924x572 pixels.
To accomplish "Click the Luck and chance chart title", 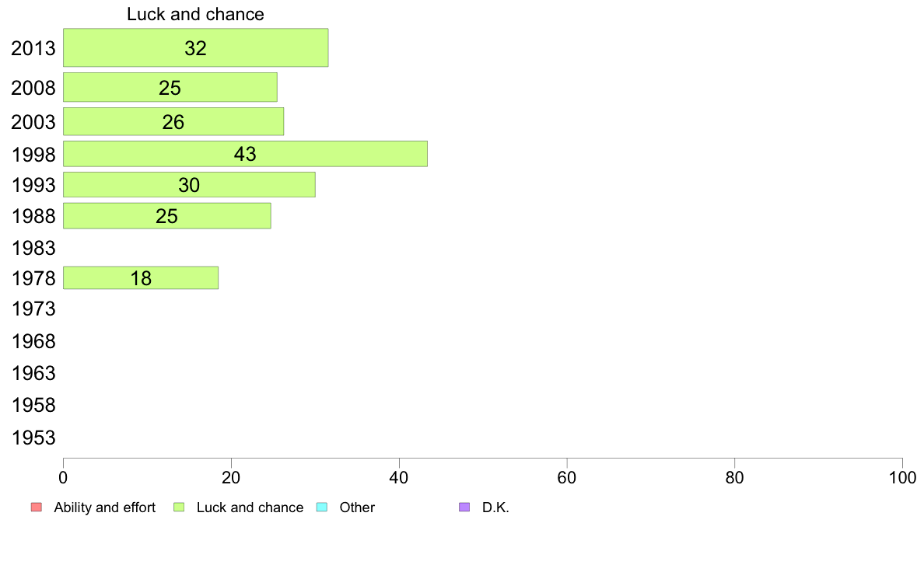I will pyautogui.click(x=195, y=14).
